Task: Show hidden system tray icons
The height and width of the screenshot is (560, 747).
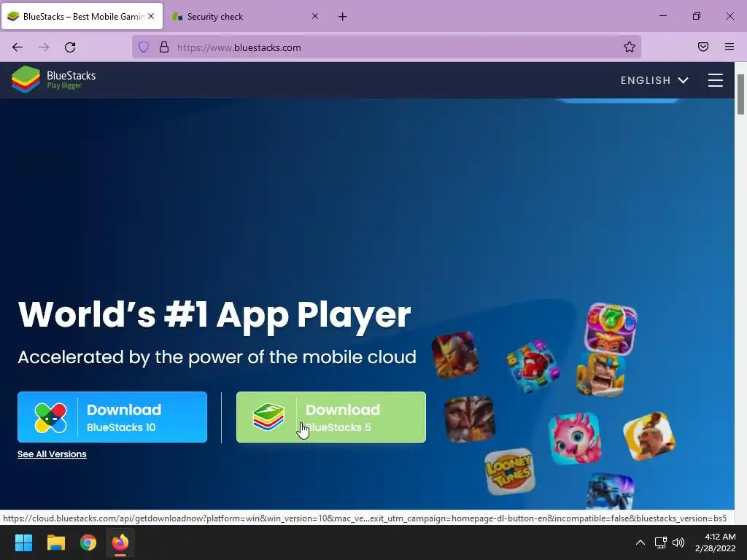Action: click(640, 542)
